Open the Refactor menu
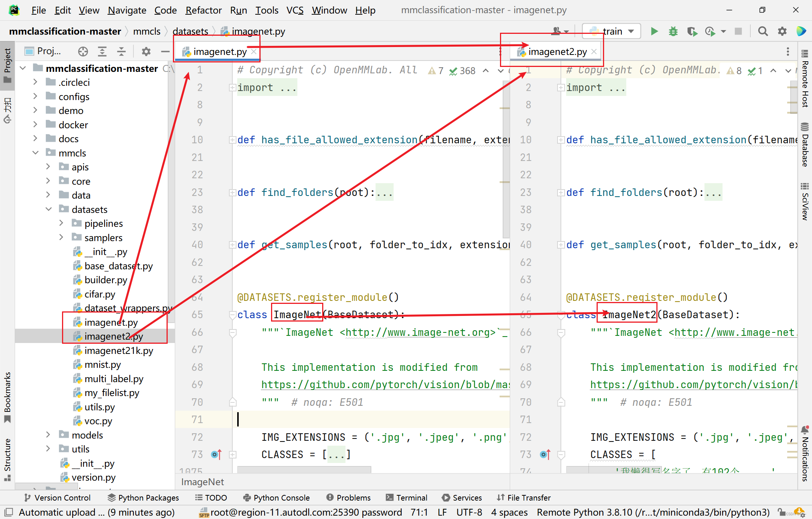 pyautogui.click(x=203, y=10)
